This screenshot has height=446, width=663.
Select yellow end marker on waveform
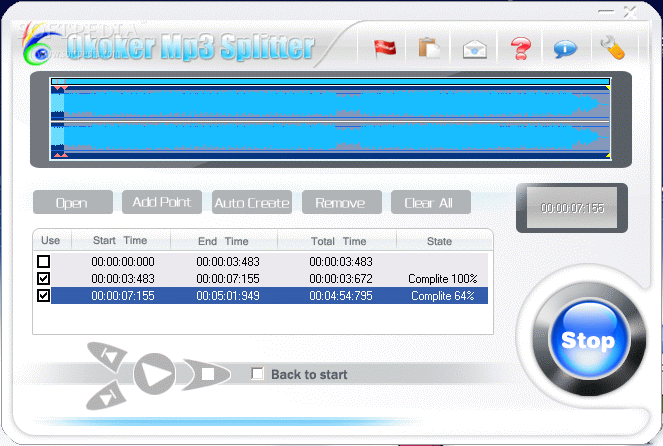tap(608, 88)
